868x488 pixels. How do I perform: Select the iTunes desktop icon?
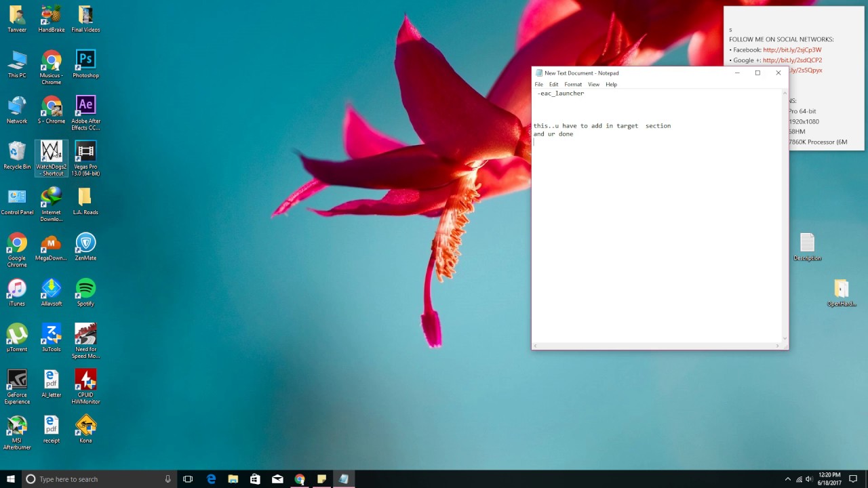(x=17, y=292)
